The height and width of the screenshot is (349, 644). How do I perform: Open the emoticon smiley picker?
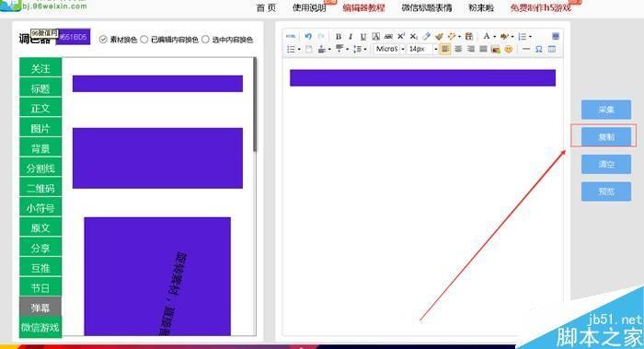click(x=509, y=50)
